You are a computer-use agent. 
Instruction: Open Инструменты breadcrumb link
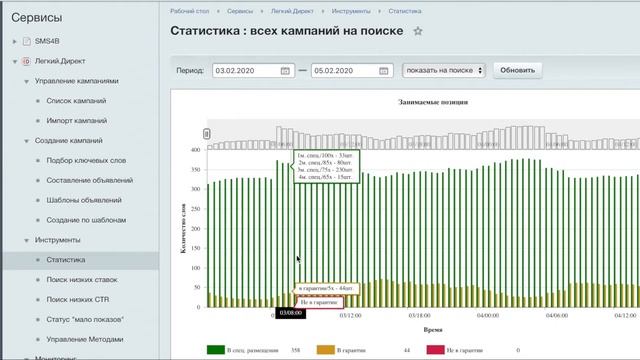tap(351, 11)
